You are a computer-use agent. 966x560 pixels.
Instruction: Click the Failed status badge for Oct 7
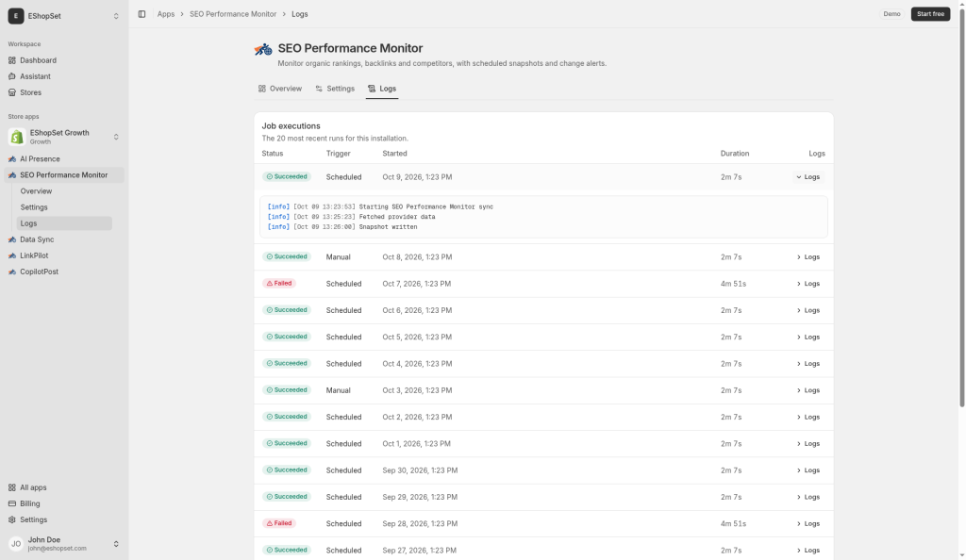click(279, 284)
